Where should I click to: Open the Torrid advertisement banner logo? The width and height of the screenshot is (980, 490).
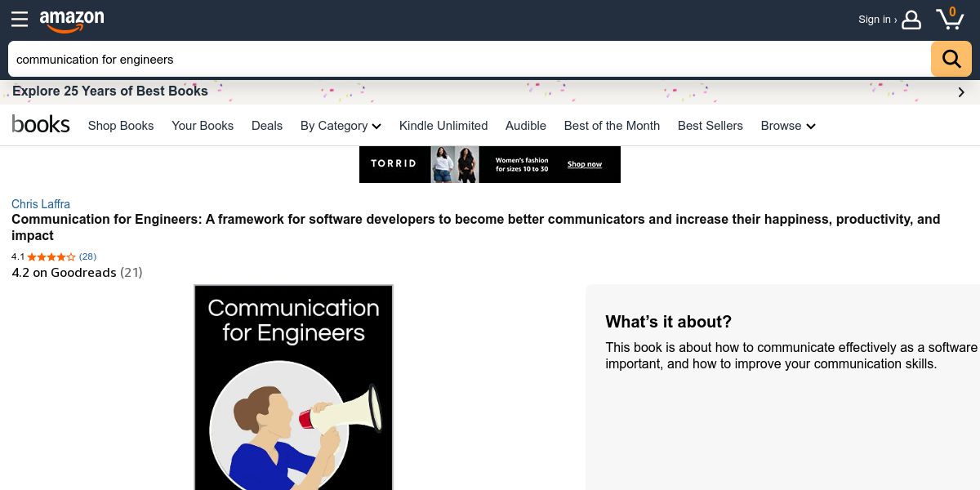click(x=394, y=163)
